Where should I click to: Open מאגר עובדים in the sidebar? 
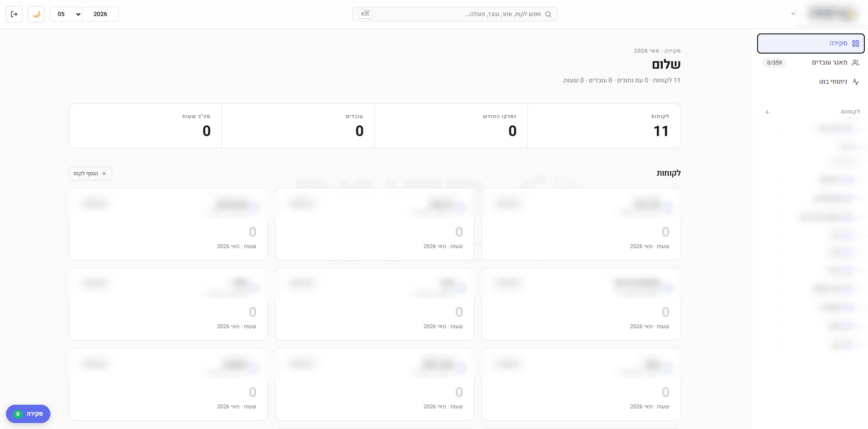click(x=811, y=63)
